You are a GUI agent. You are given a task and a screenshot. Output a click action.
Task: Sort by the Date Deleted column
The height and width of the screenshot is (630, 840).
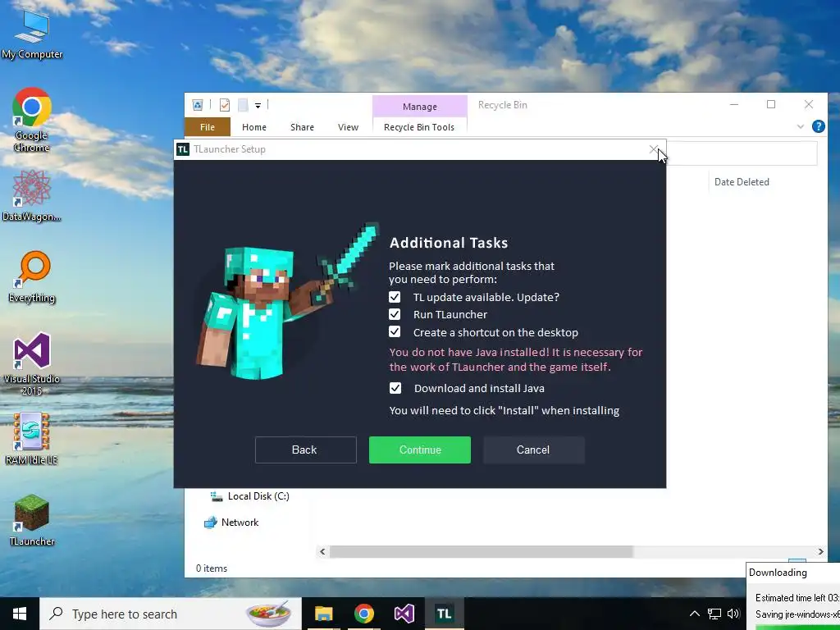[742, 182]
